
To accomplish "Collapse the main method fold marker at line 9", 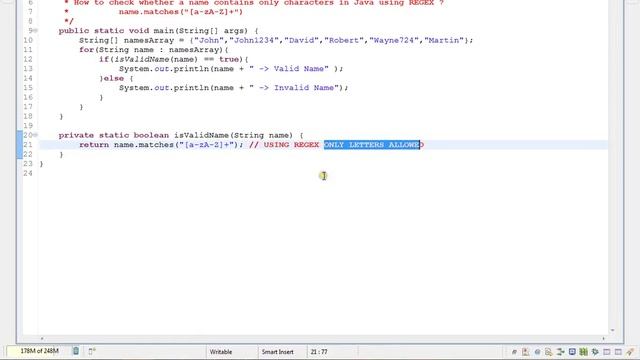I will tap(36, 31).
